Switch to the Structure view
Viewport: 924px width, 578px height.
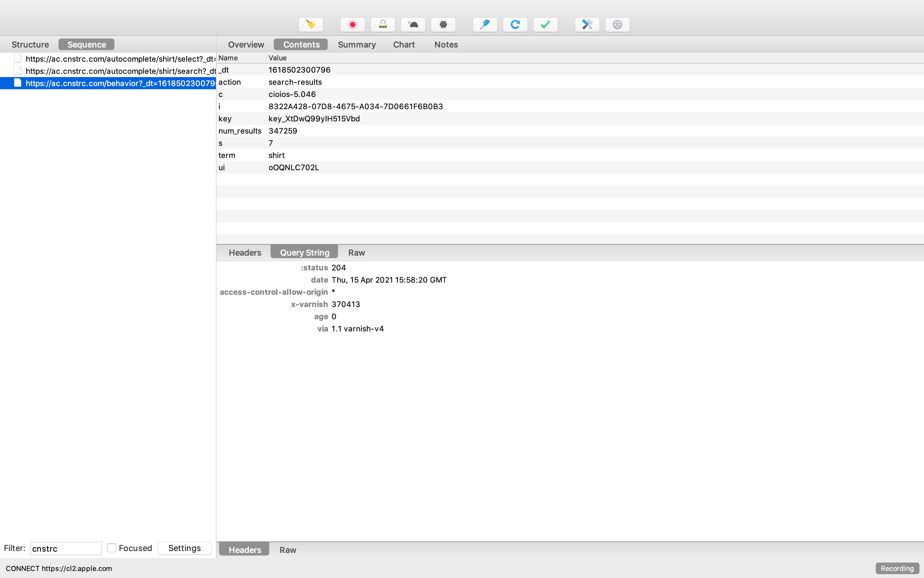coord(30,44)
